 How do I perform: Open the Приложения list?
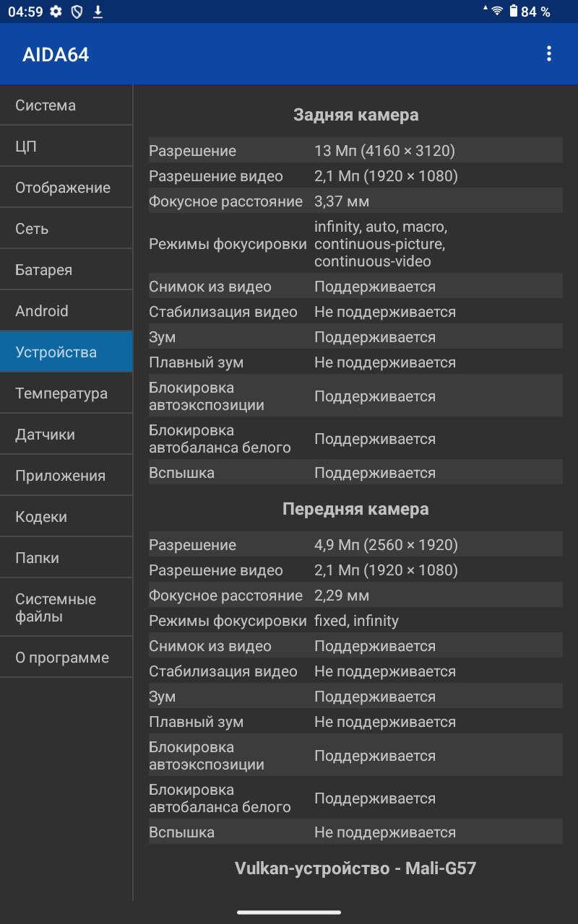[66, 476]
